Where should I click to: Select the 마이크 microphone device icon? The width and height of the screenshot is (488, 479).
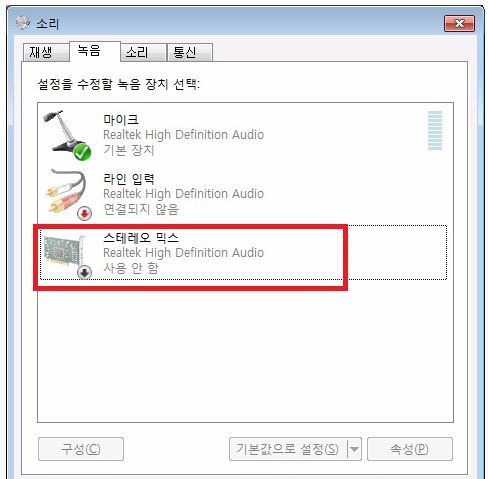click(65, 133)
